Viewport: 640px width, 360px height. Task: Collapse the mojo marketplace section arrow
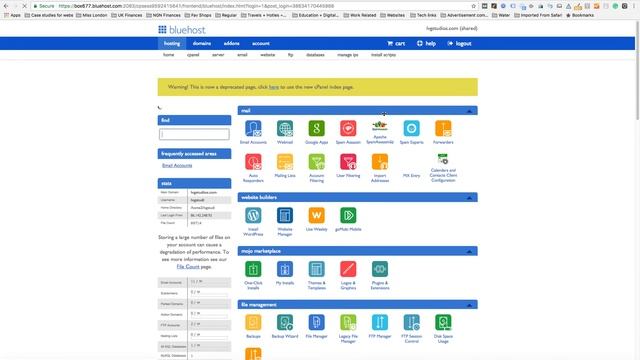pyautogui.click(x=469, y=252)
